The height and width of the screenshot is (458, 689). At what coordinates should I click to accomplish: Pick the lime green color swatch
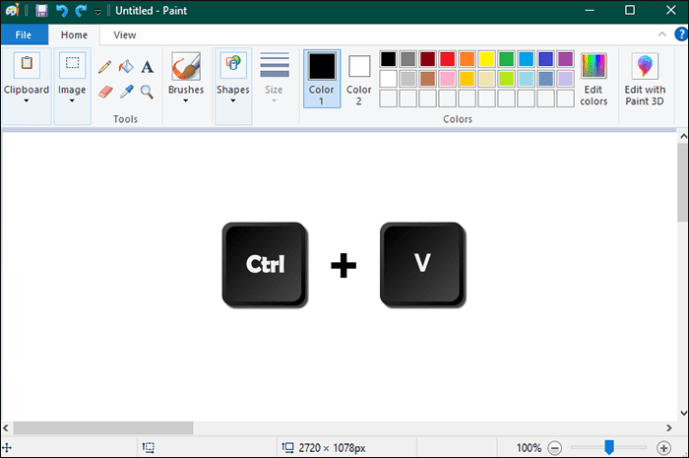pyautogui.click(x=506, y=79)
